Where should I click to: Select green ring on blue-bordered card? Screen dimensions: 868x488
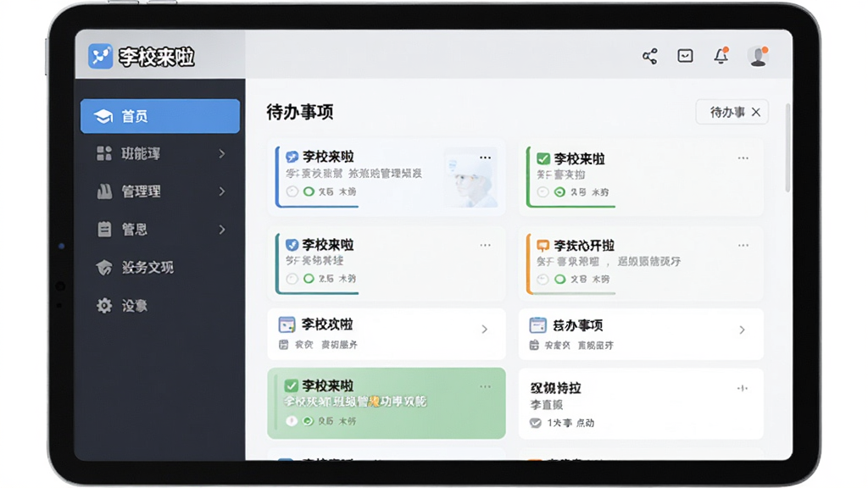(309, 191)
